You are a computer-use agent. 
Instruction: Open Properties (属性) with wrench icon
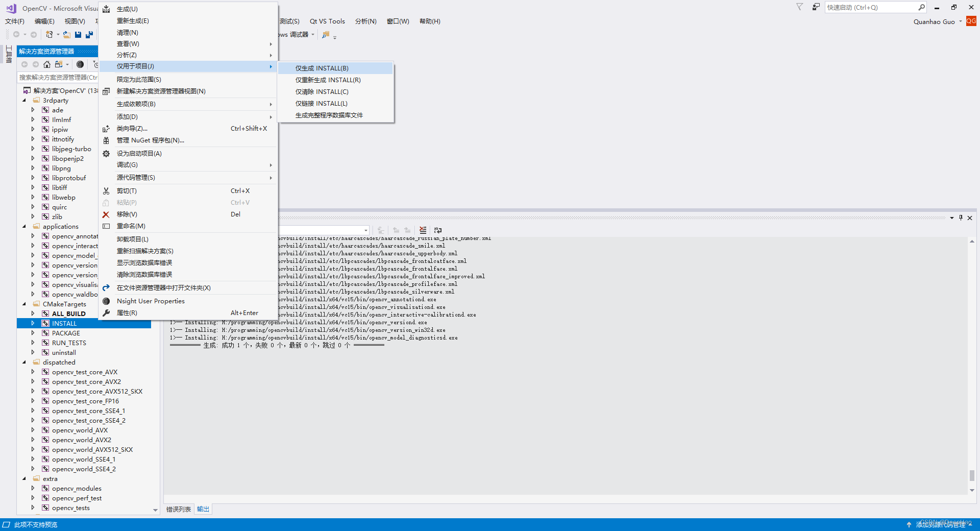tap(188, 313)
